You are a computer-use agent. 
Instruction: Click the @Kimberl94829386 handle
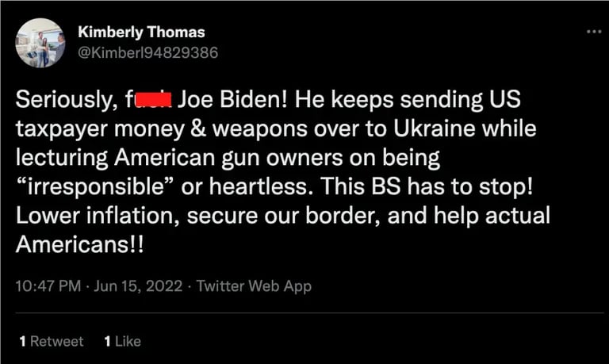coord(148,52)
